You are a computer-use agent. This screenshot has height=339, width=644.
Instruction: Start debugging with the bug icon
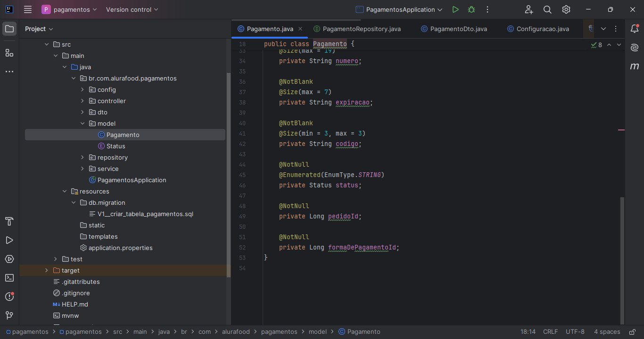[x=471, y=9]
